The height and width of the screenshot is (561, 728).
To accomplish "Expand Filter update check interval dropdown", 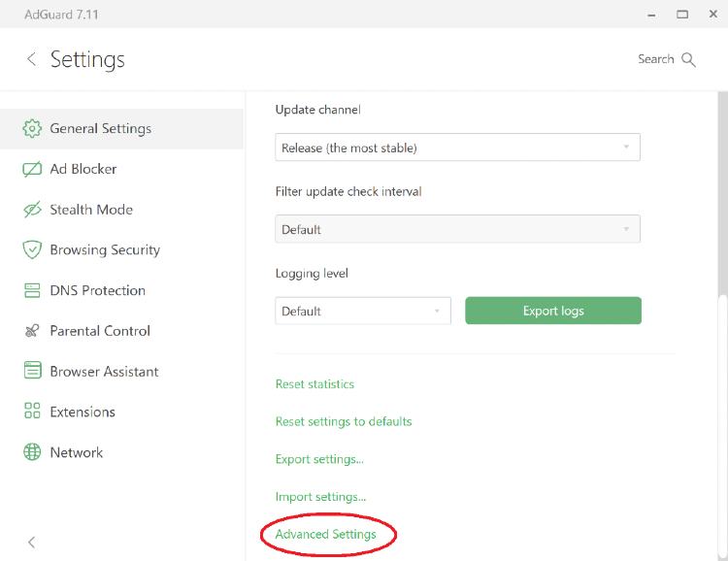I will (457, 229).
